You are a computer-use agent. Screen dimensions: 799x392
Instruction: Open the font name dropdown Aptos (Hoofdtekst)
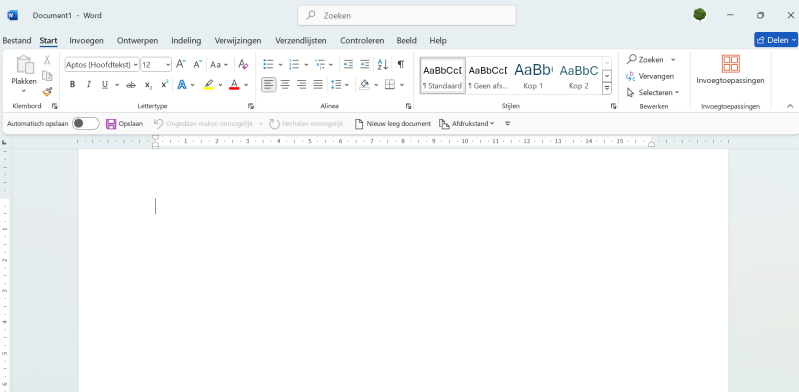(136, 65)
